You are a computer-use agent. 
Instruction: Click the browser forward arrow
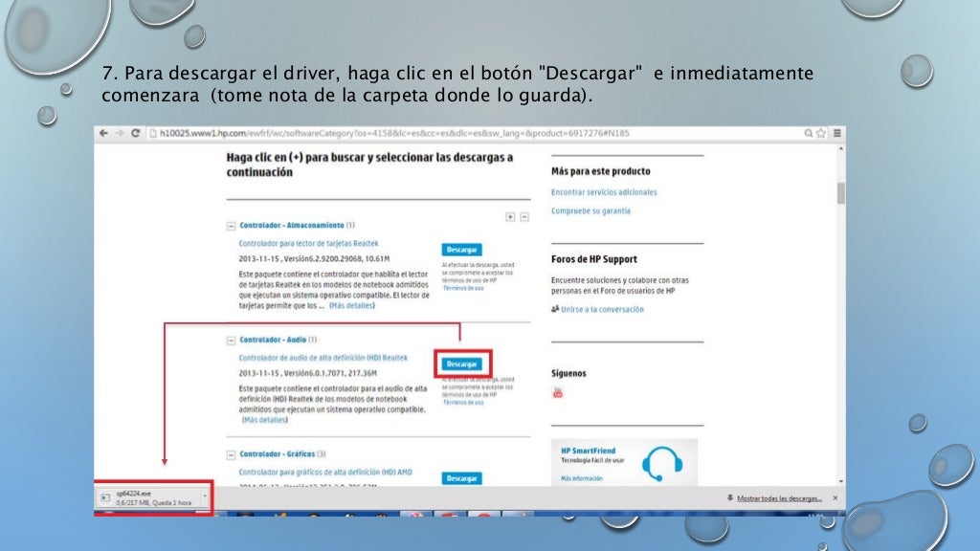pyautogui.click(x=120, y=133)
